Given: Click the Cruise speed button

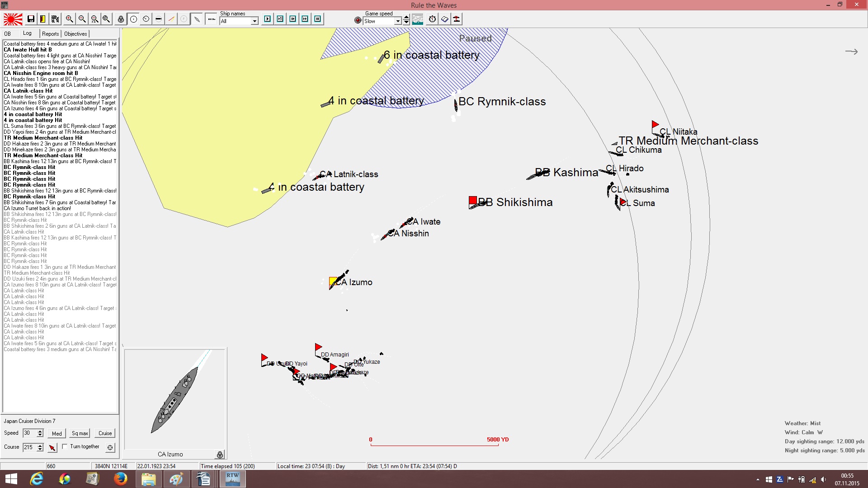Looking at the screenshot, I should pos(105,433).
